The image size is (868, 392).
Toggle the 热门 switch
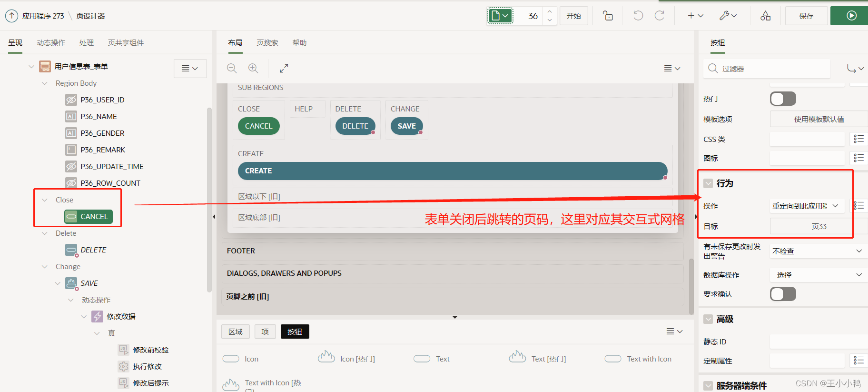click(783, 99)
